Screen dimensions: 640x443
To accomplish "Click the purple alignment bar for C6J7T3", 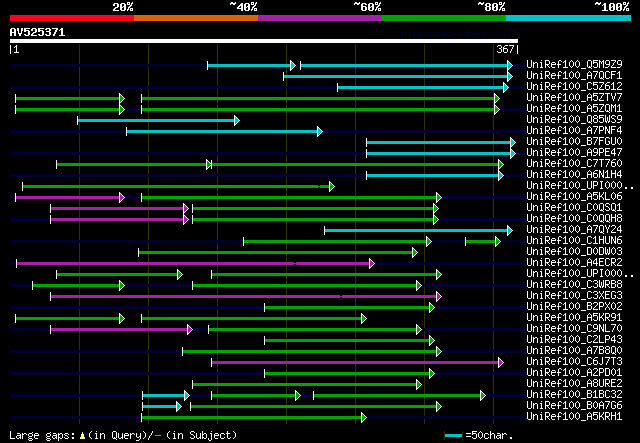I will [358, 362].
